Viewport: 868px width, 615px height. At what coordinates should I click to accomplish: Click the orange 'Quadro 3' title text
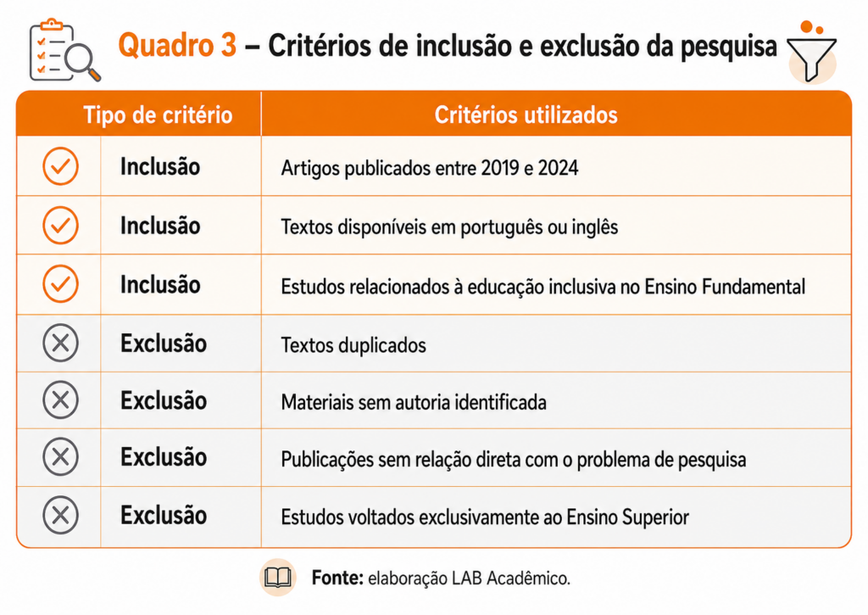[x=177, y=45]
